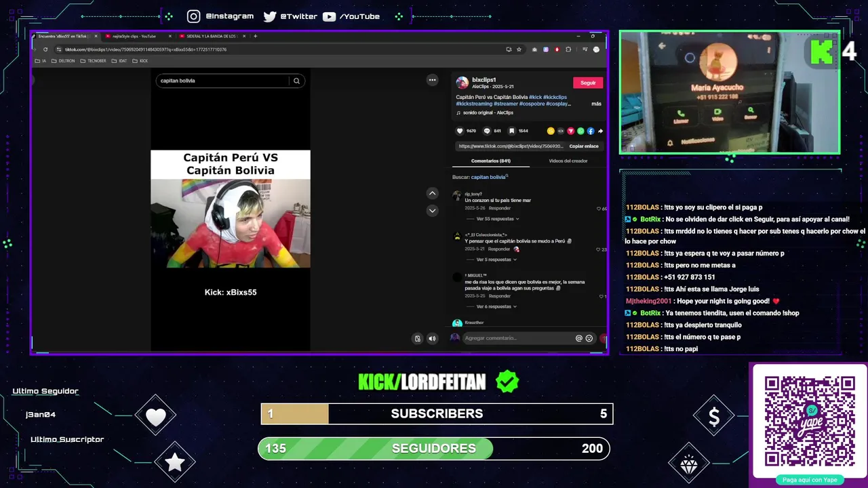Click the yellow round share icon
868x488 pixels.
(x=551, y=131)
